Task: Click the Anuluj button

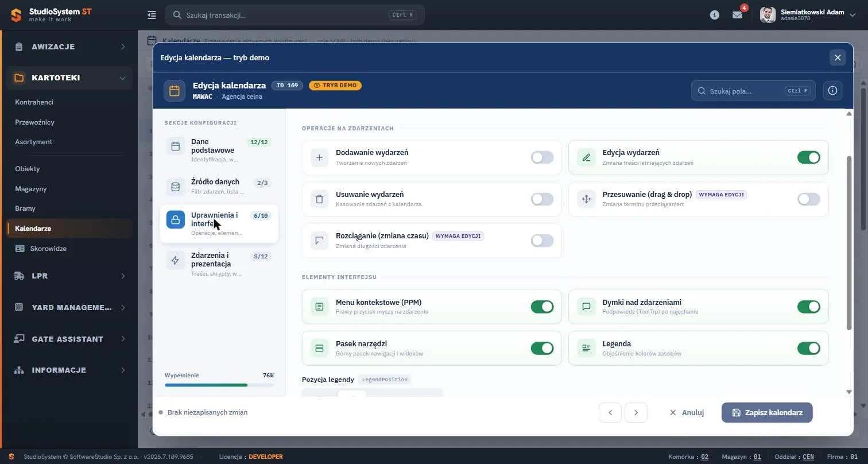Action: click(x=687, y=412)
